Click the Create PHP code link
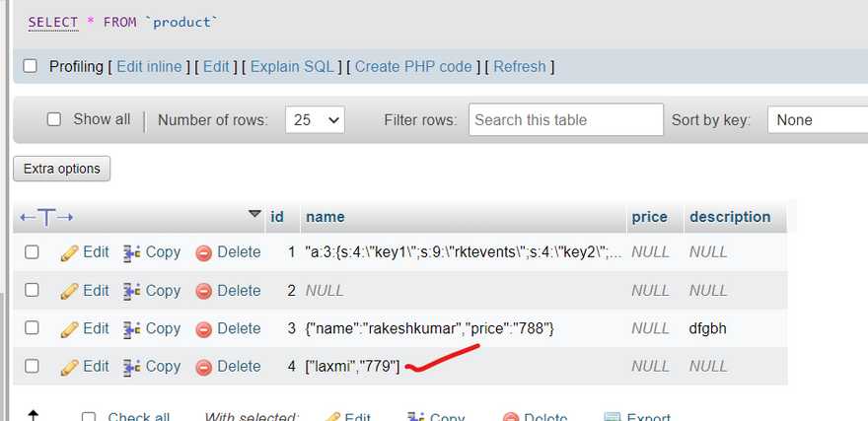This screenshot has width=868, height=421. pos(413,67)
